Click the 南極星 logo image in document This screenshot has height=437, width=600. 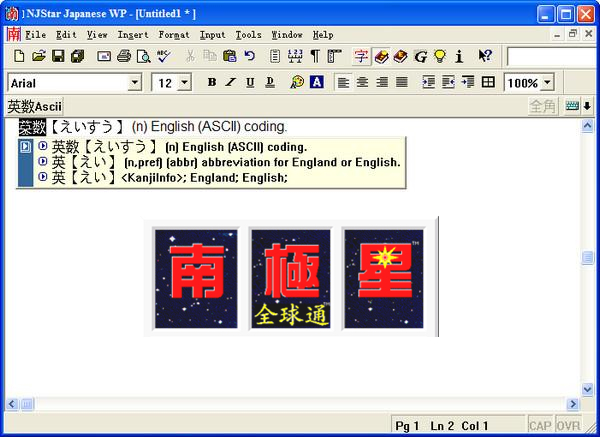coord(296,278)
